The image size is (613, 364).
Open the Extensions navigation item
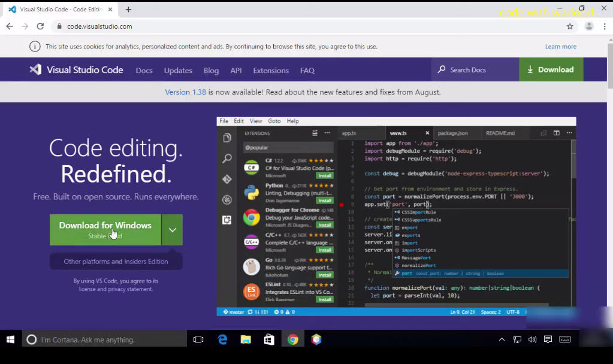(x=271, y=70)
